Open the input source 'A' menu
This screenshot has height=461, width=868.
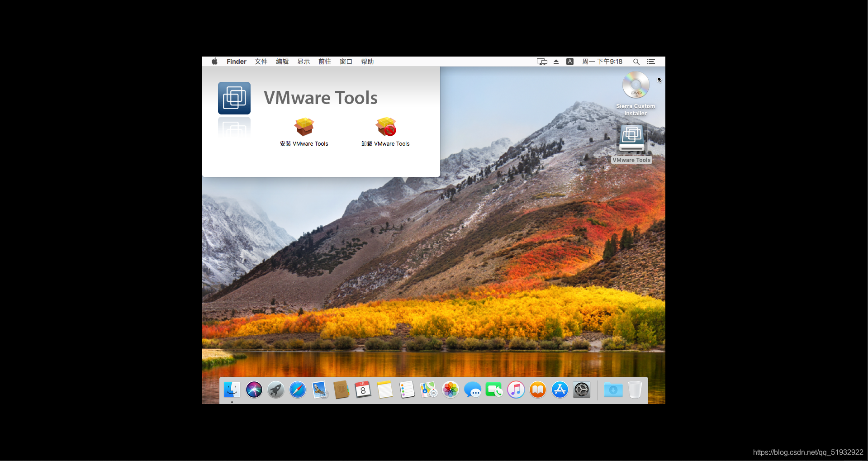pyautogui.click(x=570, y=62)
